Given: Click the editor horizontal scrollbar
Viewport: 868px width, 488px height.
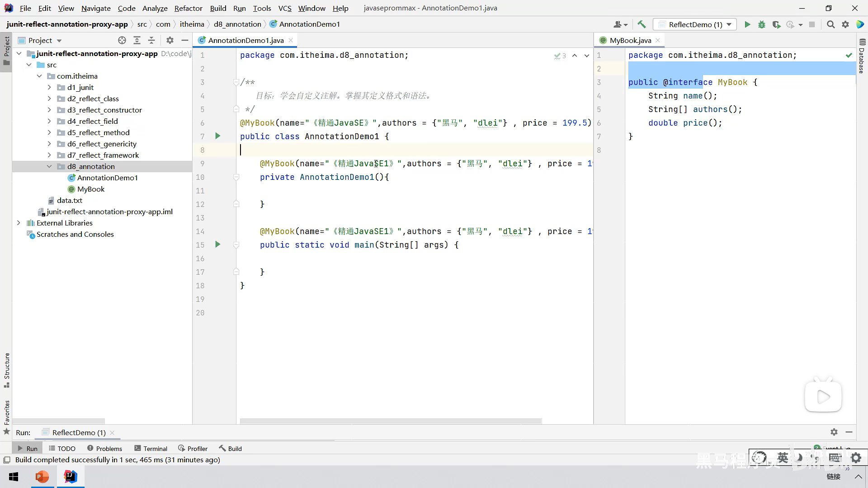Looking at the screenshot, I should (390, 421).
